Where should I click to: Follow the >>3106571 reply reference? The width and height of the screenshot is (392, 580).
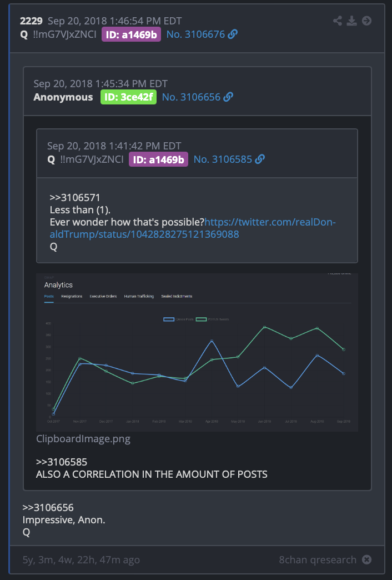pos(75,198)
